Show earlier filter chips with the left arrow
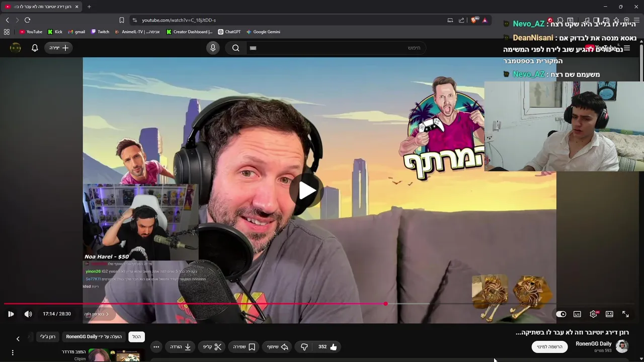The height and width of the screenshot is (362, 644). [x=18, y=339]
